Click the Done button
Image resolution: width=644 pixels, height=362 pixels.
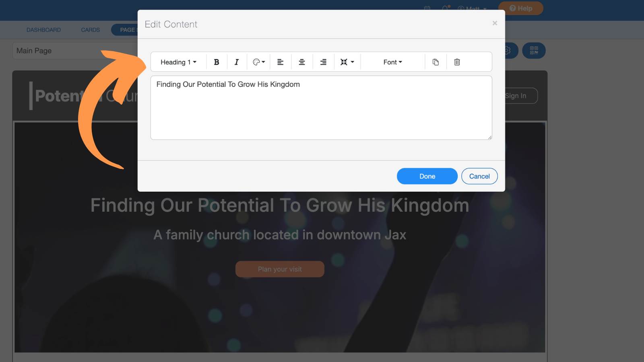coord(427,176)
